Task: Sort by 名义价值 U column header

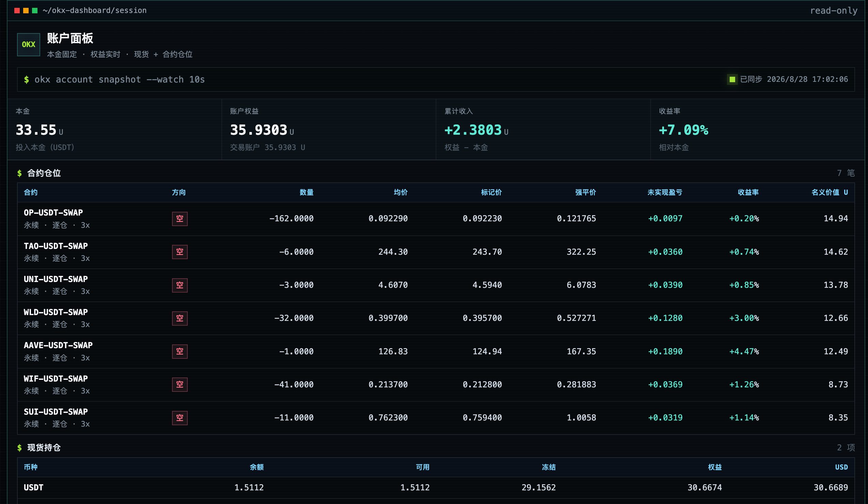Action: tap(830, 192)
